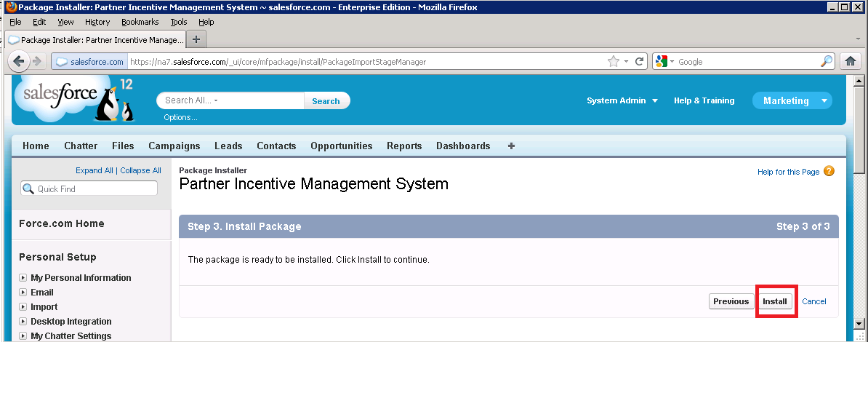
Task: Expand the Desktop Integration section
Action: point(23,322)
